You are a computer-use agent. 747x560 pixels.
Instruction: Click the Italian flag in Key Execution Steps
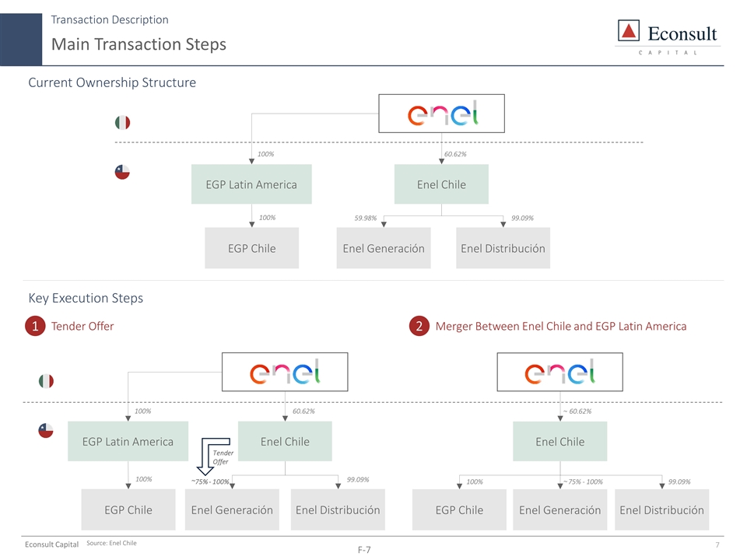click(46, 381)
